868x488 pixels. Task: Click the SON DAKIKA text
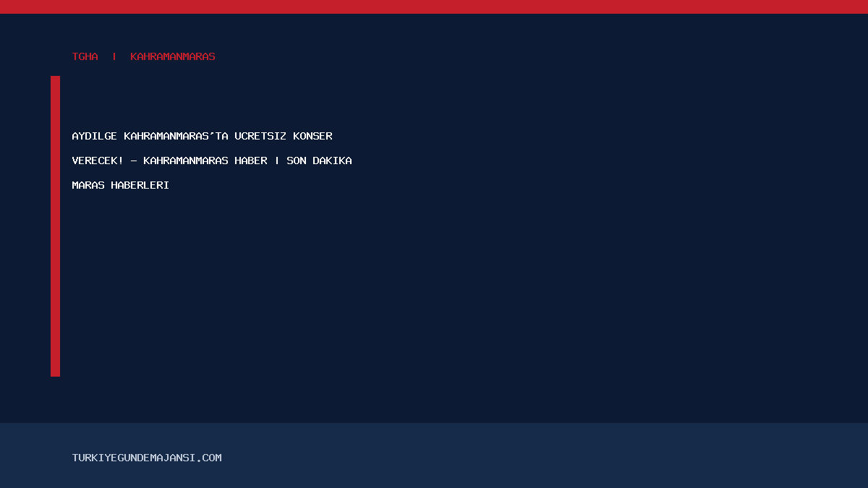[319, 160]
